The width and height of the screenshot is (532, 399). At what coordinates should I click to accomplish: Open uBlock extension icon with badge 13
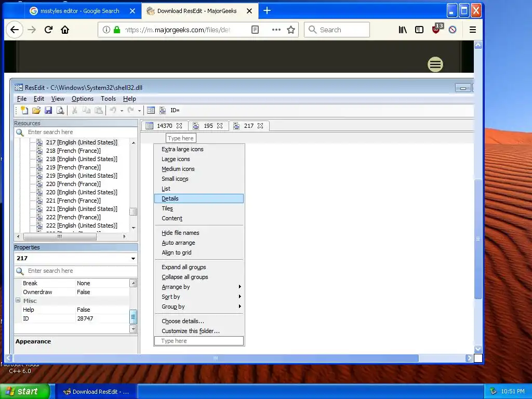tap(436, 29)
